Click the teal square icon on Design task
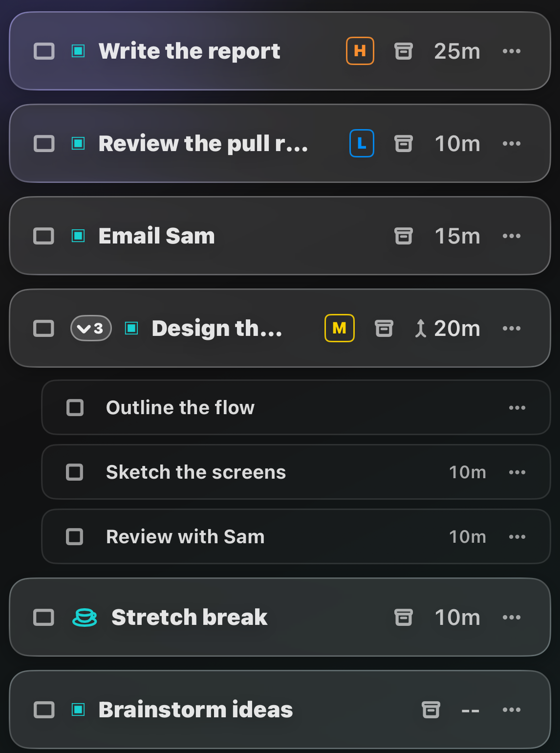This screenshot has height=753, width=560. point(131,328)
